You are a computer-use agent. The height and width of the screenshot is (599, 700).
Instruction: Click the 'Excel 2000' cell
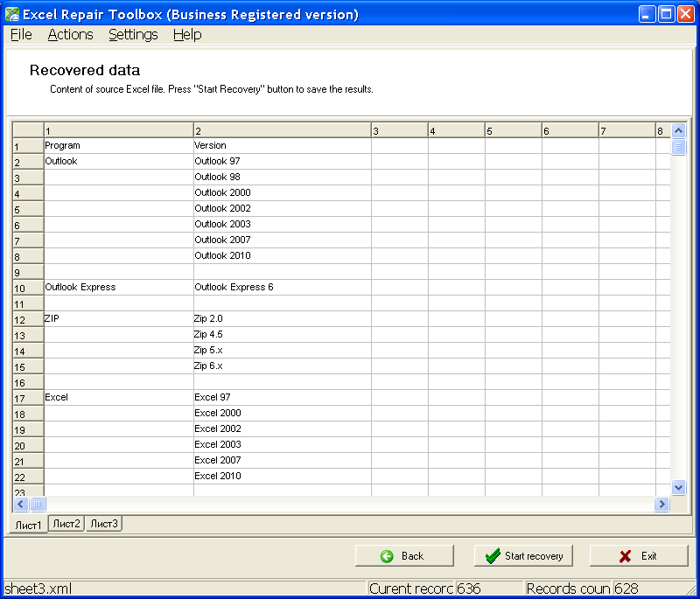point(282,413)
